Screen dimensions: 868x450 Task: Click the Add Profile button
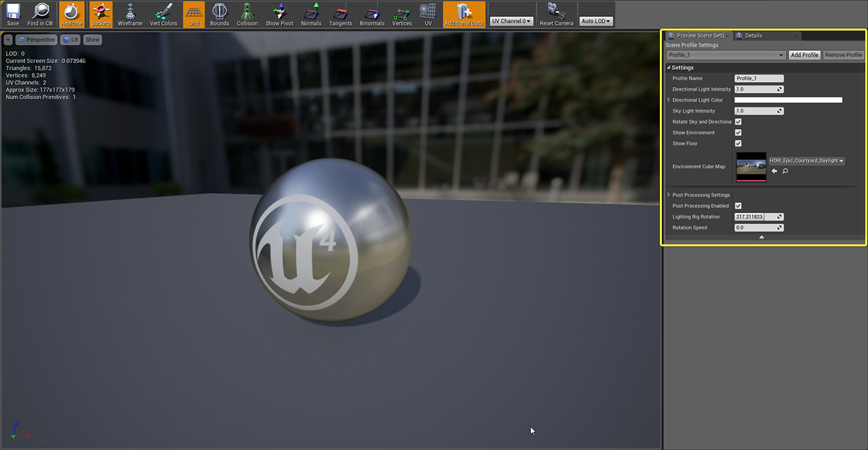[x=804, y=55]
